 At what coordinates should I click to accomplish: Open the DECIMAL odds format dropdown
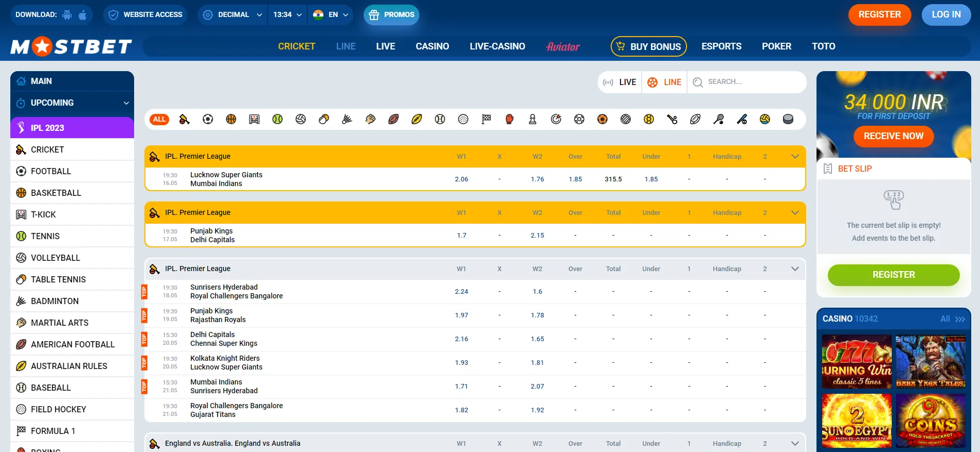coord(233,14)
